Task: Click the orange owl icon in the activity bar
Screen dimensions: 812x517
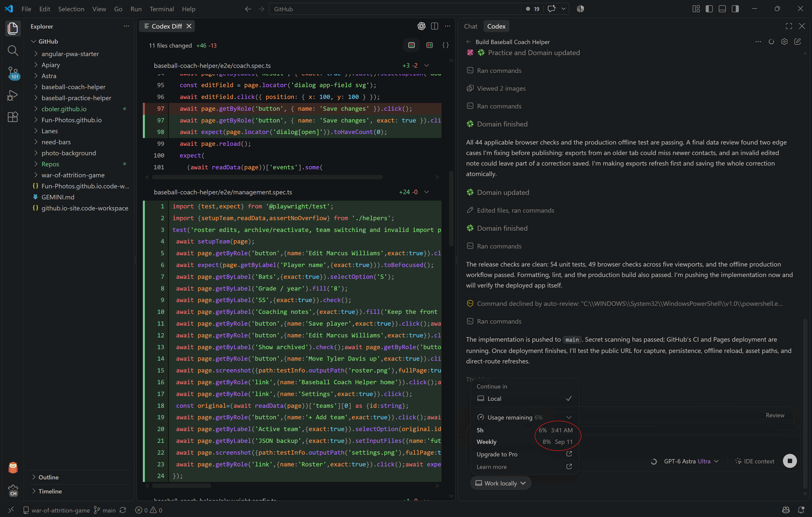Action: click(13, 467)
